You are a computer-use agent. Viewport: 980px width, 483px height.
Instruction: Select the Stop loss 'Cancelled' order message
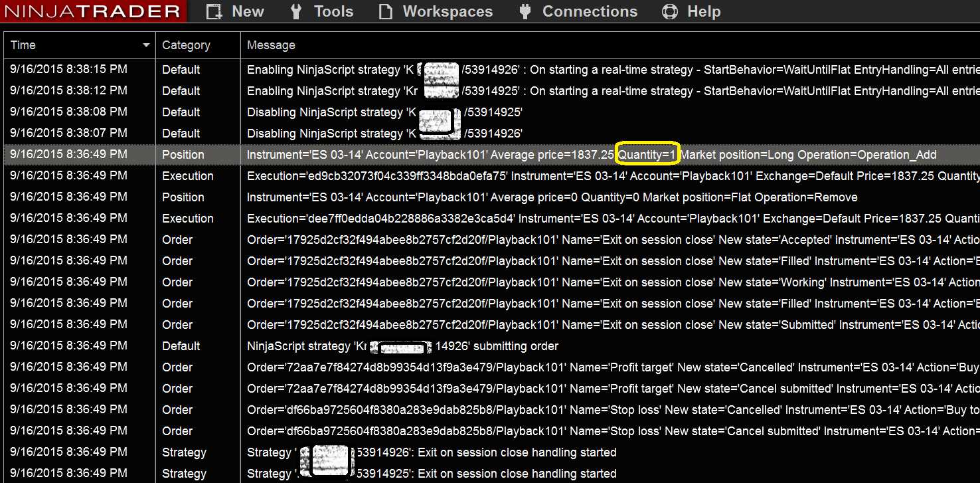point(613,410)
